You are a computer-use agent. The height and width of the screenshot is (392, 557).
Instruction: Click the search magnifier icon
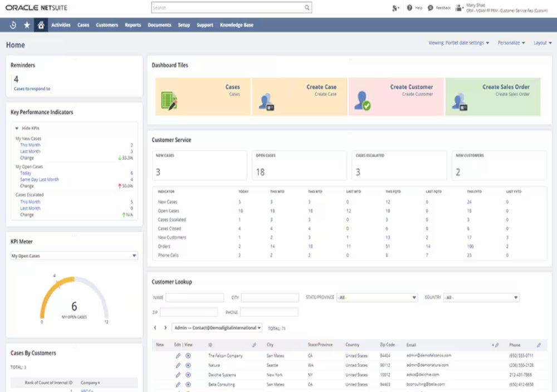click(307, 8)
